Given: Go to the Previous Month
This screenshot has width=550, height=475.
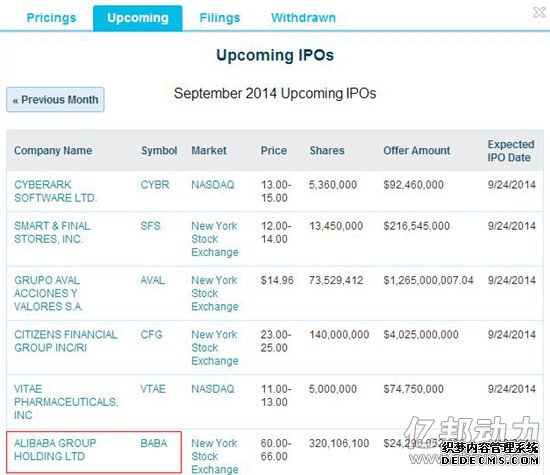Looking at the screenshot, I should point(55,100).
